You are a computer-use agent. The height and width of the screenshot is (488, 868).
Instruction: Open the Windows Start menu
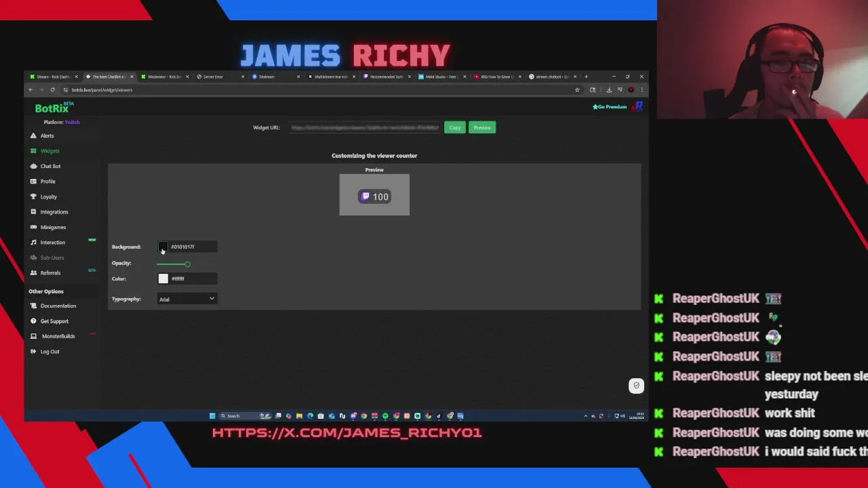(x=212, y=416)
